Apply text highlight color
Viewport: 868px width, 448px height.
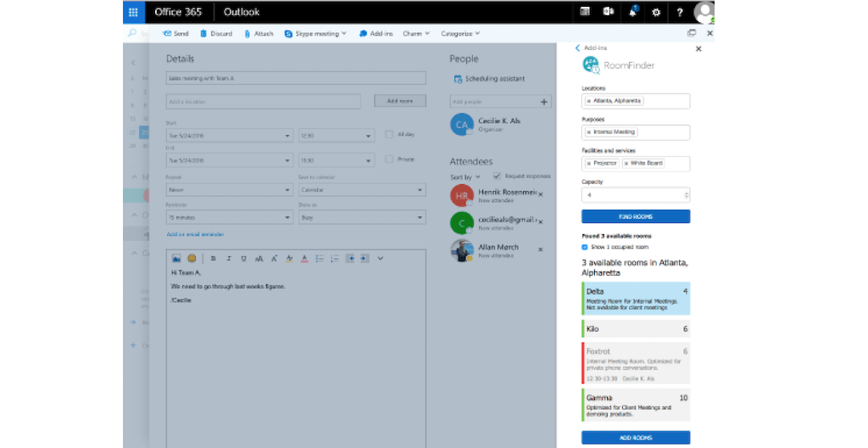coord(289,259)
